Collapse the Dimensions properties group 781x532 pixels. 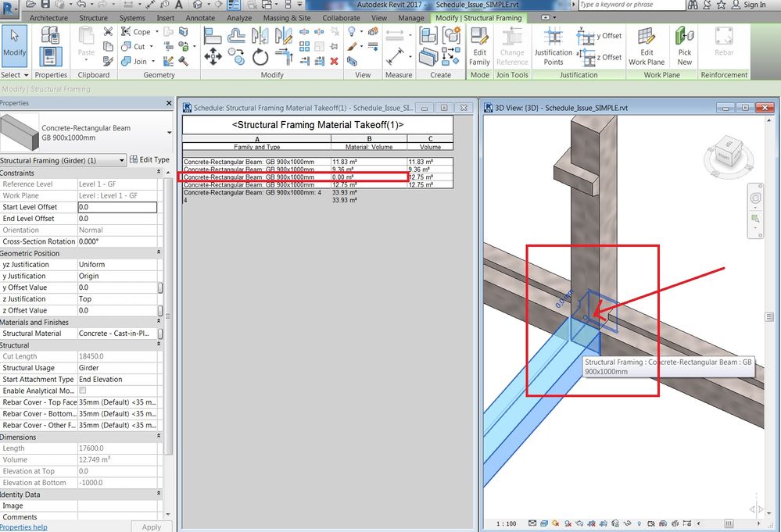[159, 437]
